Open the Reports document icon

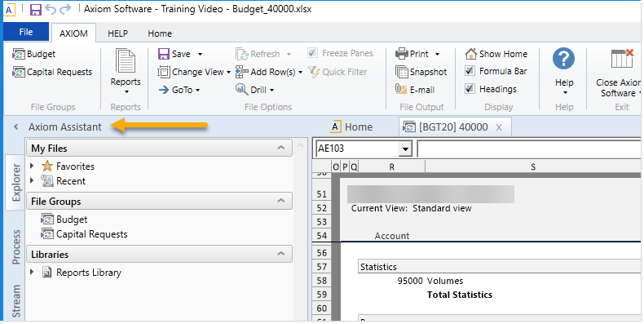(126, 61)
